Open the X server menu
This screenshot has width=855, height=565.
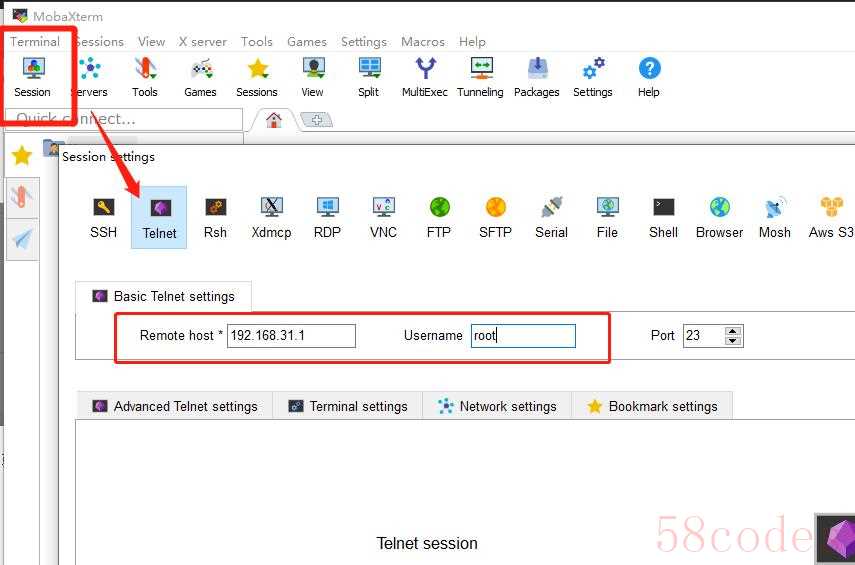(x=203, y=41)
